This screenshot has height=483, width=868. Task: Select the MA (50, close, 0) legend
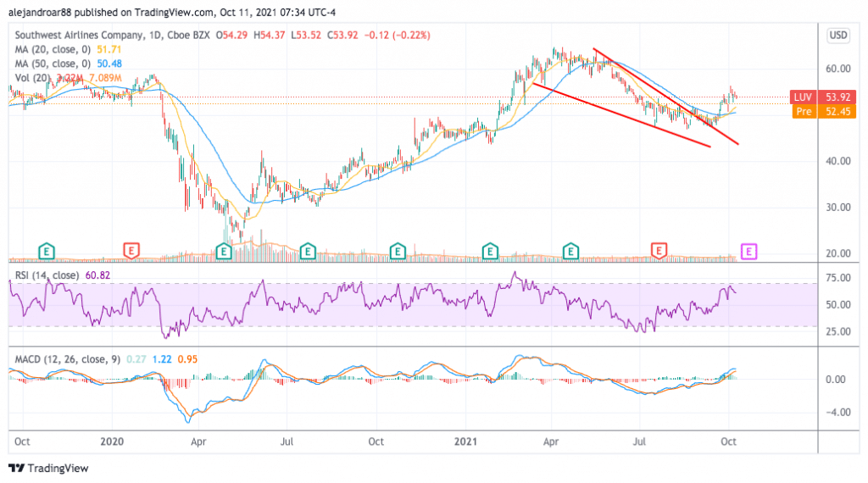click(53, 64)
